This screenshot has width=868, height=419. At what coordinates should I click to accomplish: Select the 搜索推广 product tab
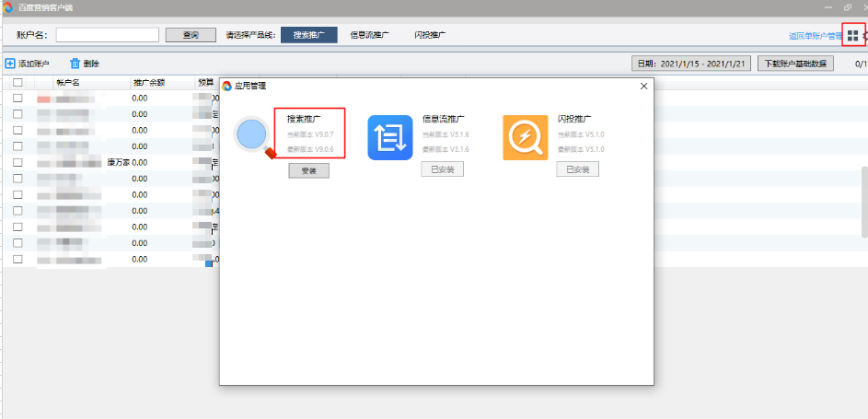coord(308,35)
